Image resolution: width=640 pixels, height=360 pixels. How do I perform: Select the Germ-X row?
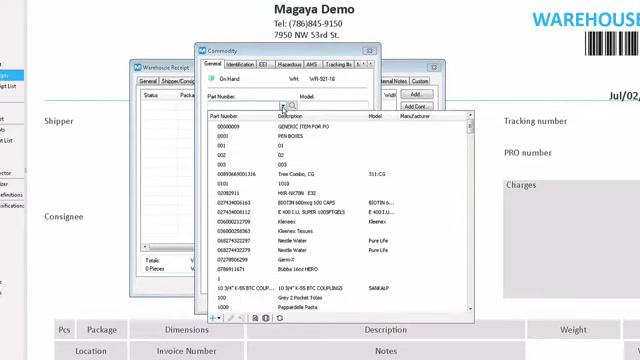[x=338, y=260]
